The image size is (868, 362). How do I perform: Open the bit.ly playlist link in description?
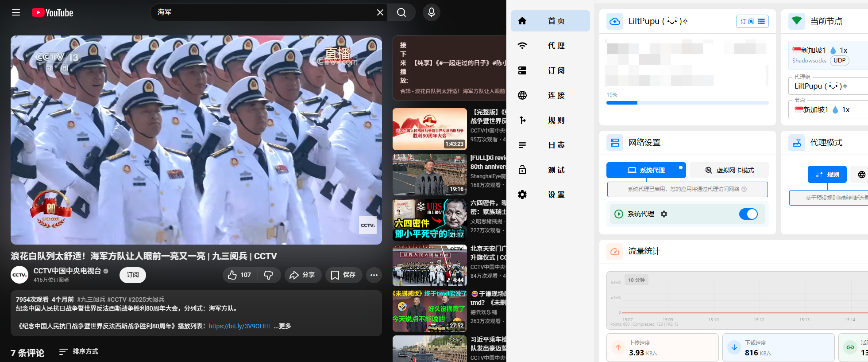pos(239,326)
